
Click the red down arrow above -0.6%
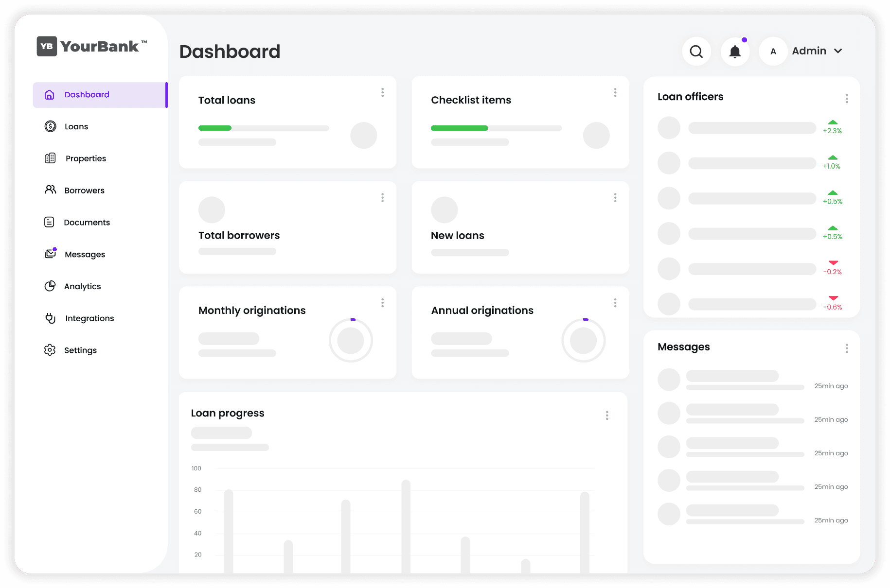coord(833,298)
